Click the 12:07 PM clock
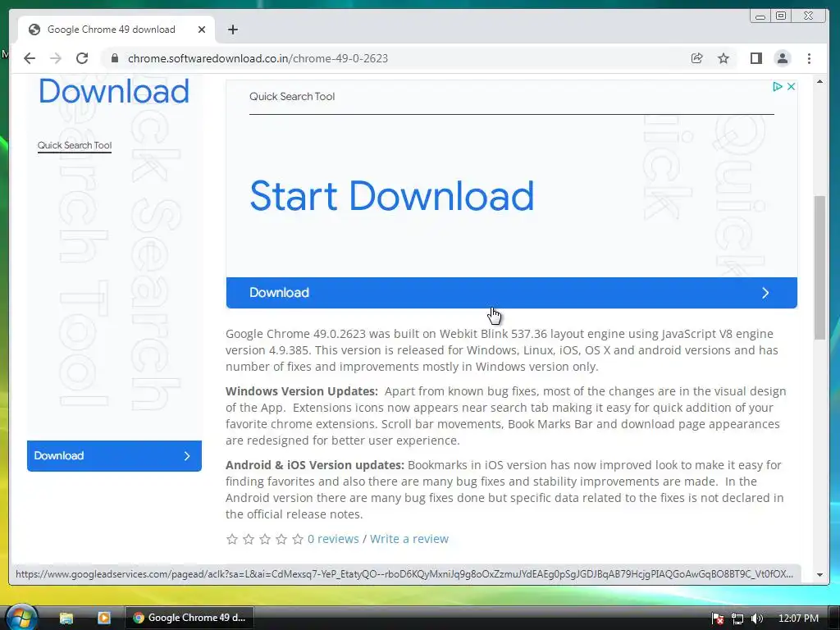The height and width of the screenshot is (630, 840). coord(798,619)
